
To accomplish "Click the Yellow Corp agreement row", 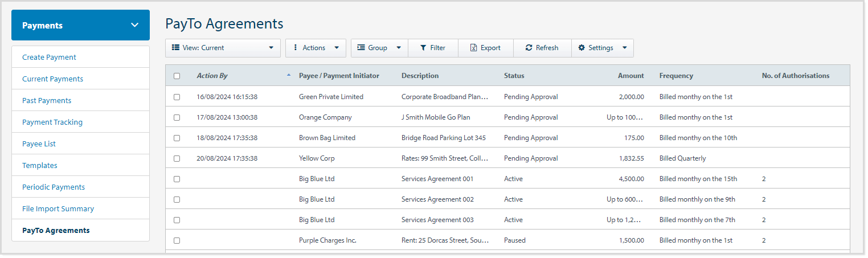I will [317, 159].
